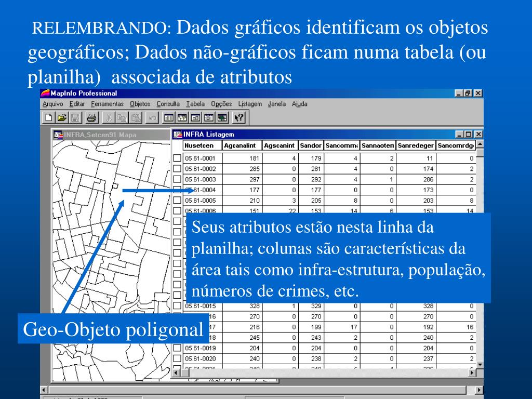Tick the selection box for row 05.61-0006
This screenshot has height=399, width=532.
pos(177,210)
